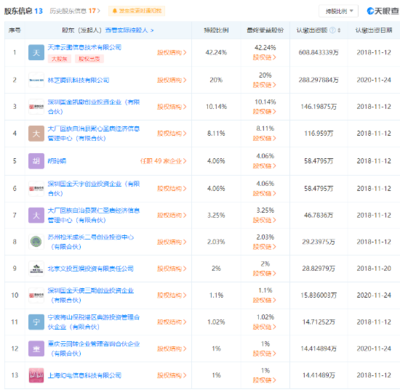Click the 大股东 tag in row 1
This screenshot has width=400, height=392.
pyautogui.click(x=59, y=59)
